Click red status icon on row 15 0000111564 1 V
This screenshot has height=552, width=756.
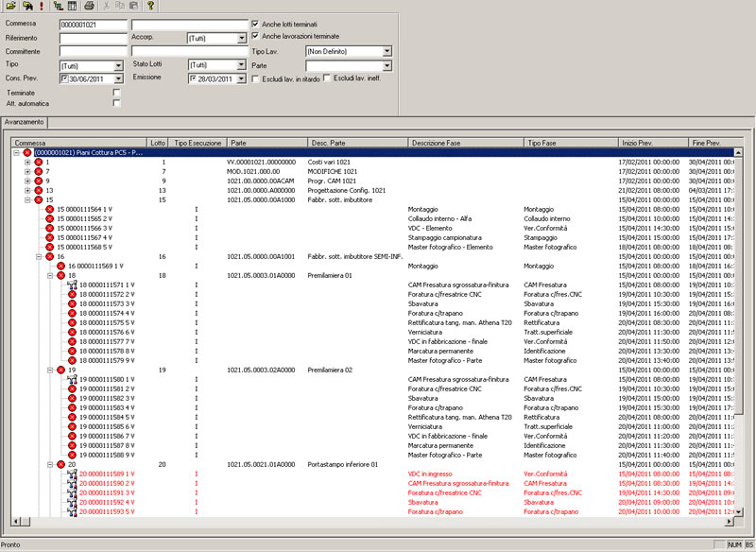coord(50,209)
